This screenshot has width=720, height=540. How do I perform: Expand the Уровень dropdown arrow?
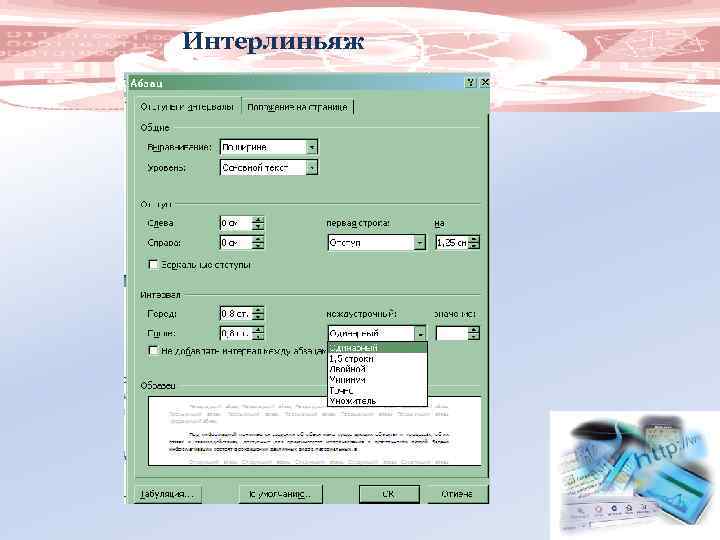click(x=311, y=168)
